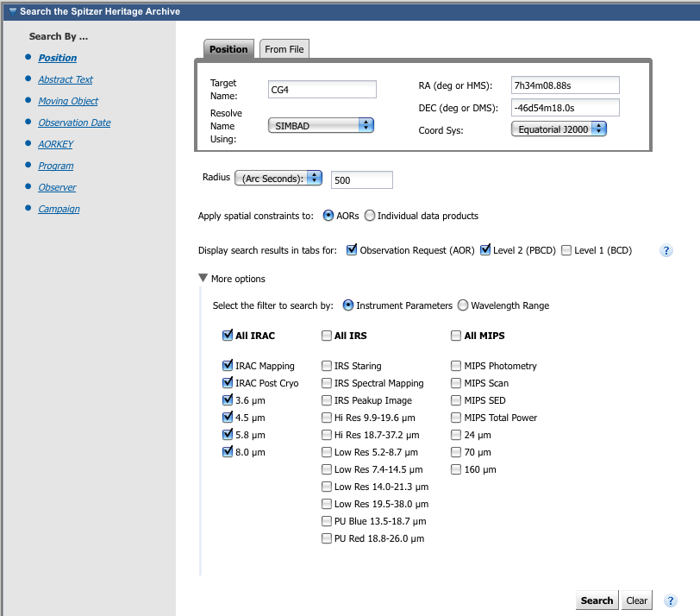This screenshot has width=700, height=616.
Task: Uncheck the All IRAC checkbox
Action: click(228, 336)
